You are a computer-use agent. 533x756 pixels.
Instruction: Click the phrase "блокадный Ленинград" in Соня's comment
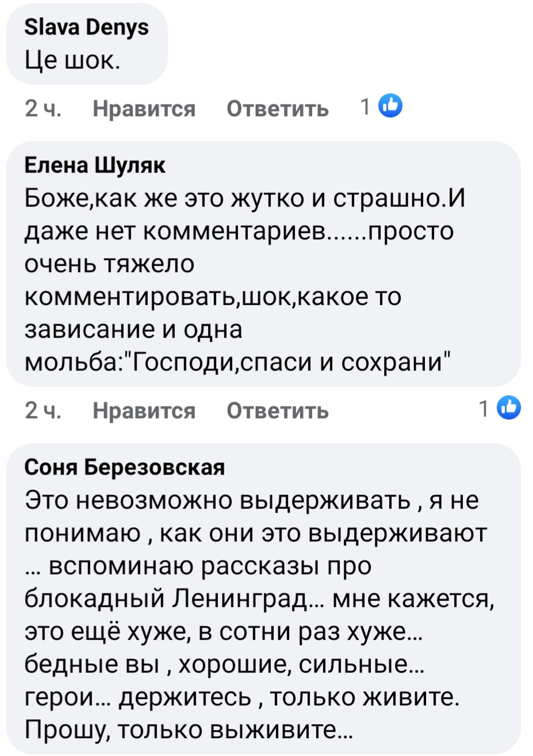(x=173, y=600)
